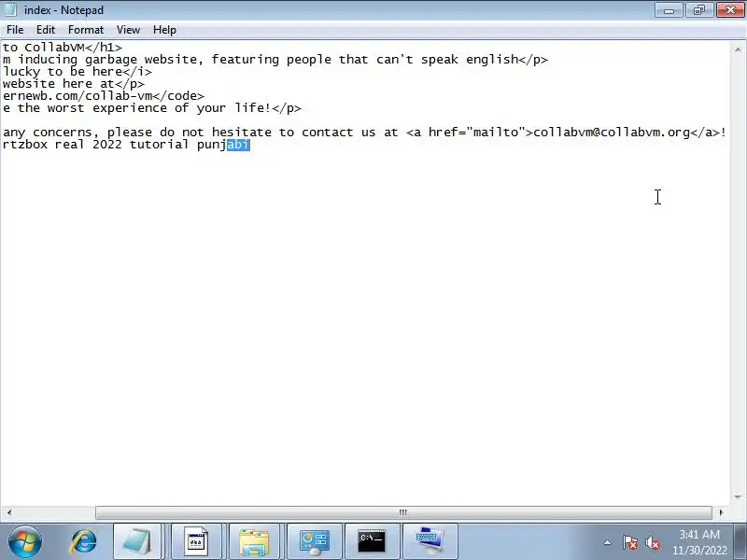Place cursor in "collabvm@collabvm.org" text
Viewport: 747px width, 560px height.
(612, 133)
